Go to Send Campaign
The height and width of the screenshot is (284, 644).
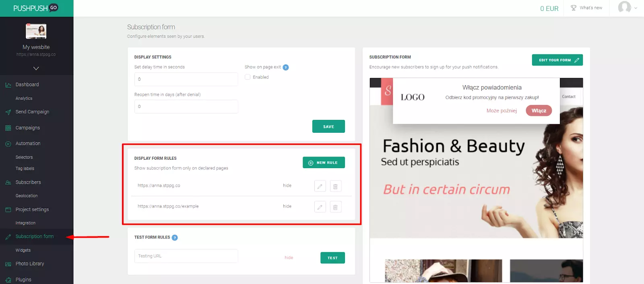pyautogui.click(x=32, y=112)
